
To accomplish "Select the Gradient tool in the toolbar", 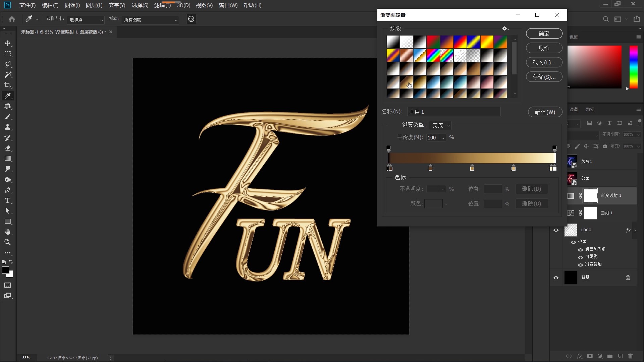I will click(x=8, y=159).
